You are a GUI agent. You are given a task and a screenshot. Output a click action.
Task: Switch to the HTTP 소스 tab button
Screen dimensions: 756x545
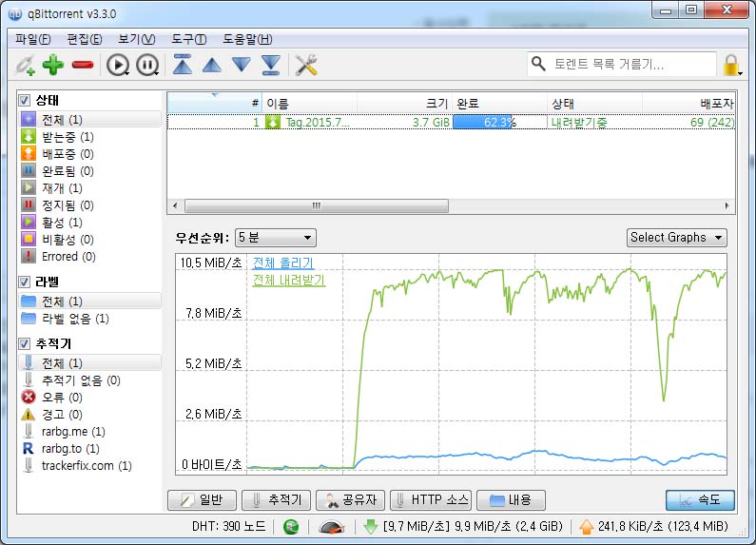(430, 500)
